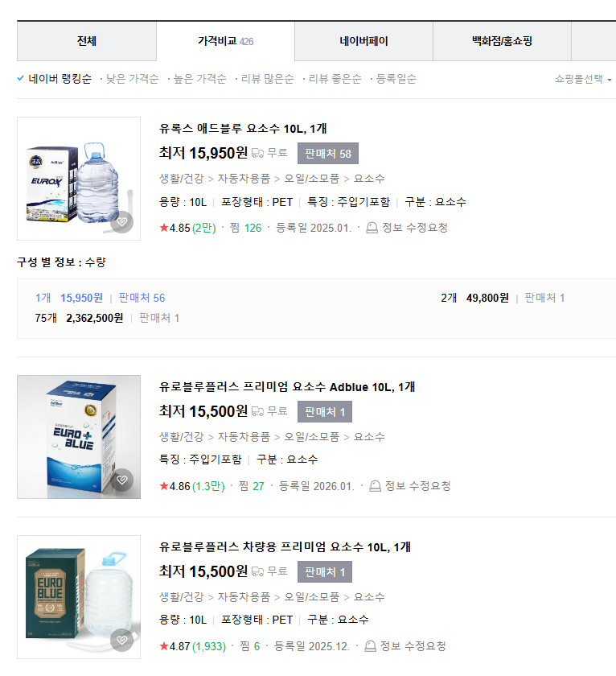Click red star rating 4.86 icon

pyautogui.click(x=164, y=486)
